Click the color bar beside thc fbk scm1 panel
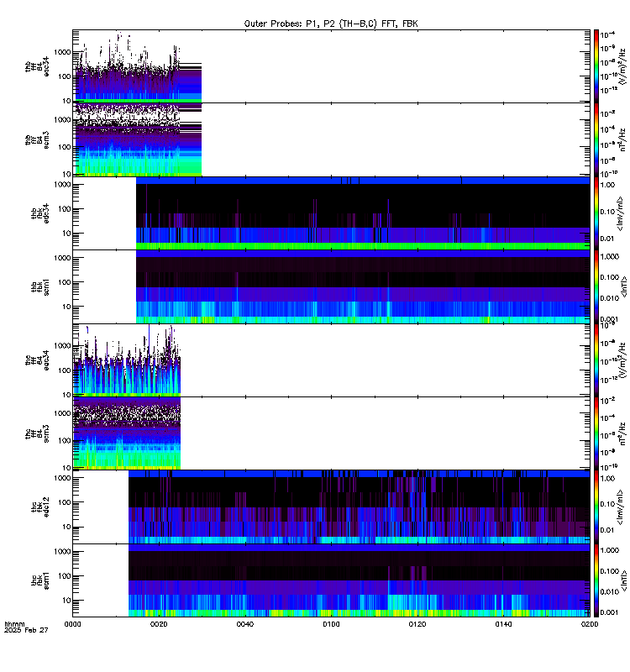Viewport: 630px width, 672px height. tap(596, 580)
